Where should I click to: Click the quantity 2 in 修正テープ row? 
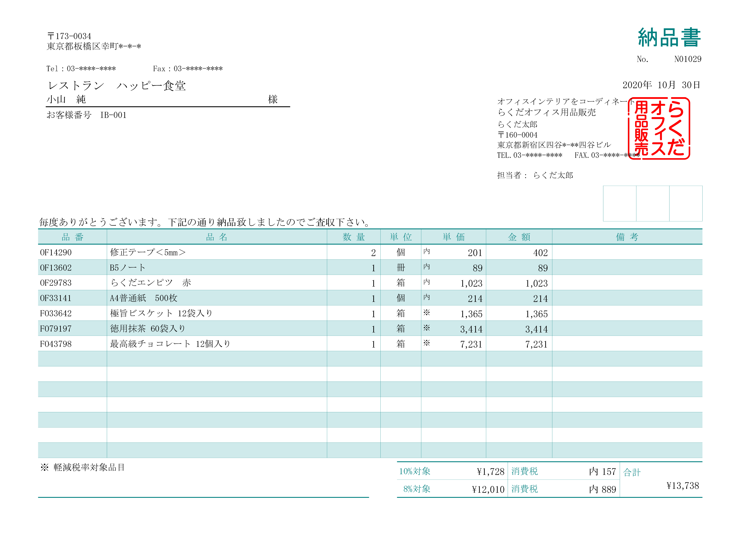(373, 253)
